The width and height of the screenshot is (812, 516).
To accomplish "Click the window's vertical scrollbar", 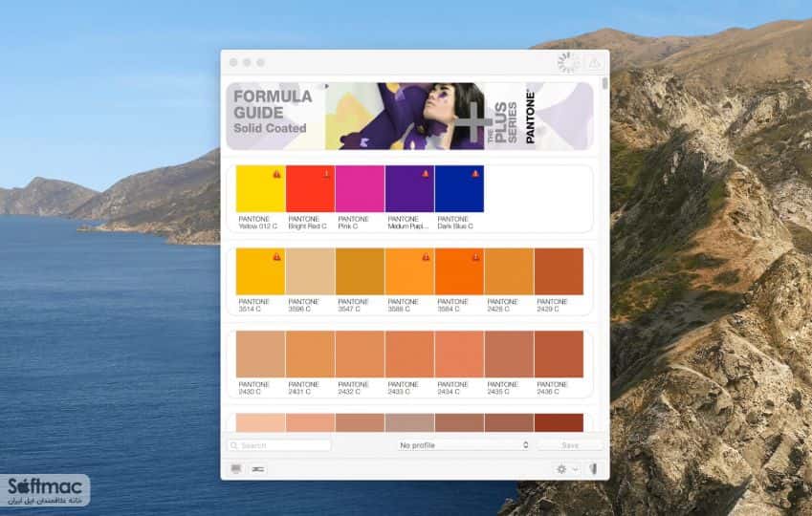I will 604,83.
